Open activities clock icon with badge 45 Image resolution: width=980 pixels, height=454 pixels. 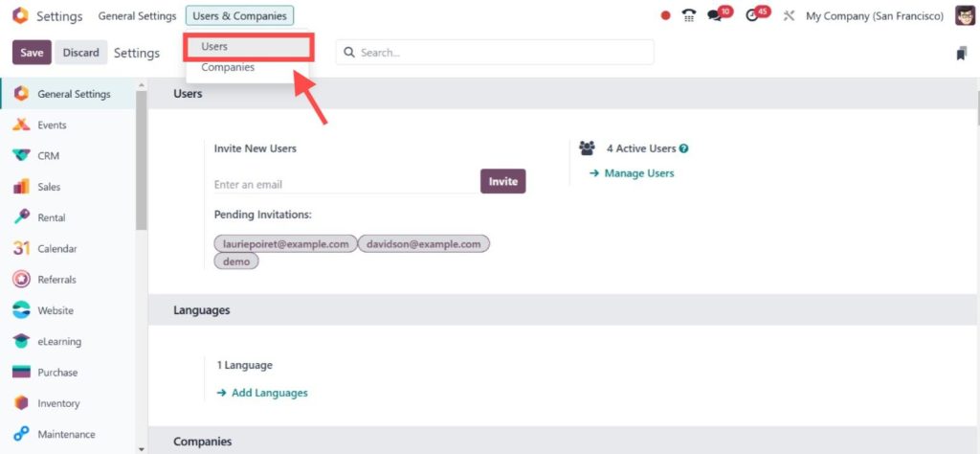pyautogui.click(x=752, y=16)
